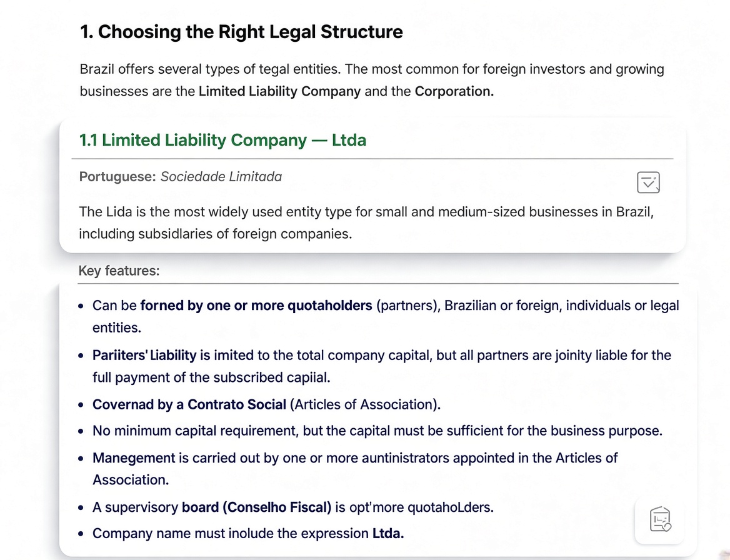Click the bold 'board (Conselho Fiscal)' text
This screenshot has height=560, width=730.
(256, 507)
